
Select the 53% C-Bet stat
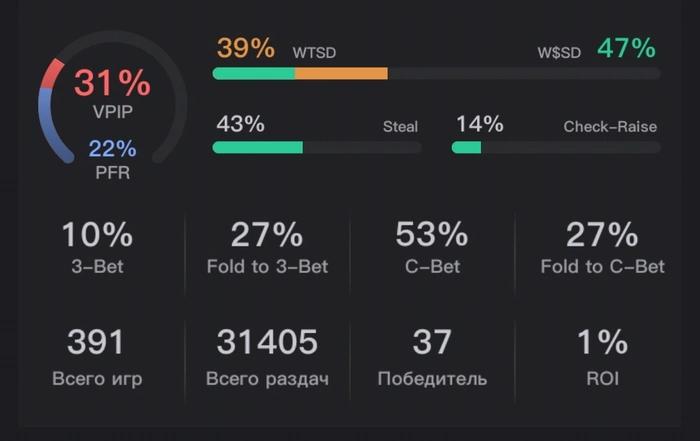tap(432, 247)
